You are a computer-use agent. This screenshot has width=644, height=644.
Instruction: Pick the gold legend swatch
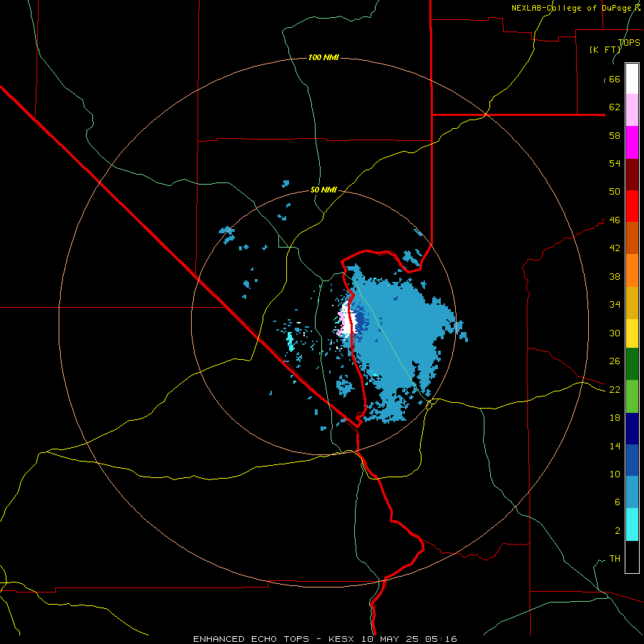[x=632, y=303]
